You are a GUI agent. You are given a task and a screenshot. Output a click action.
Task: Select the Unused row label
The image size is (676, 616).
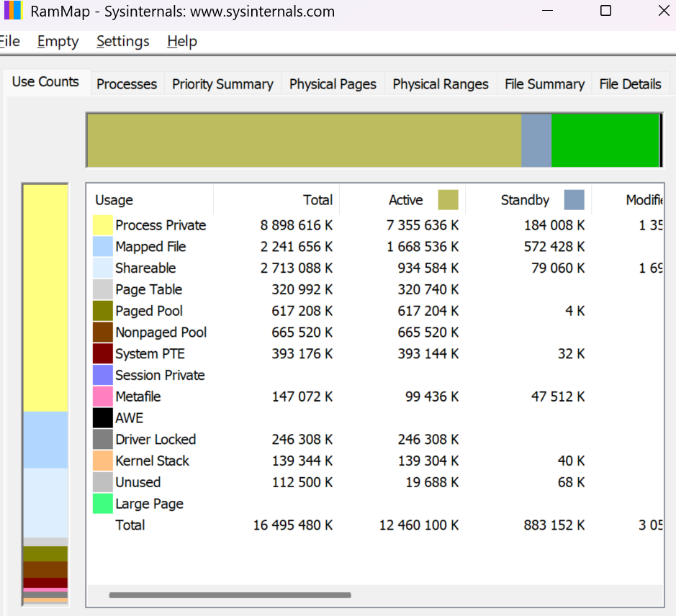coord(138,482)
